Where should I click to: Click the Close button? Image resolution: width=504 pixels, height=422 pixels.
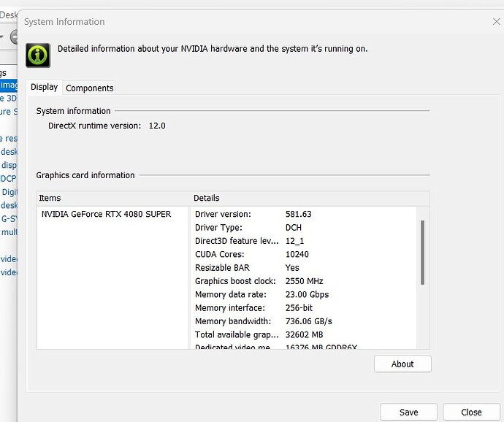tap(471, 412)
